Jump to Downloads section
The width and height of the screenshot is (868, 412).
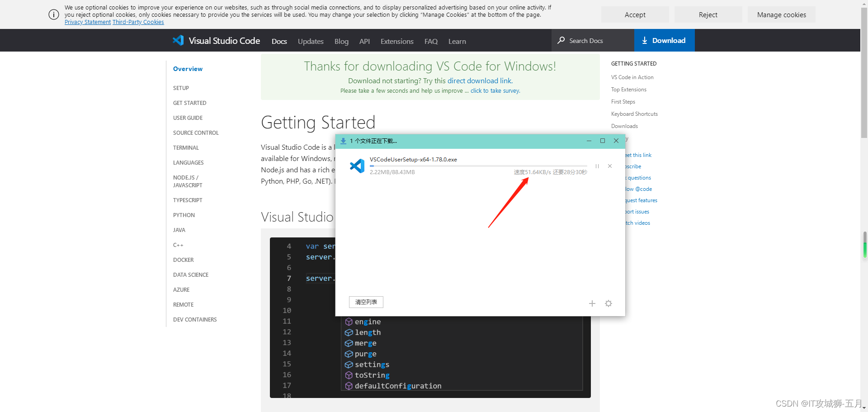(624, 126)
